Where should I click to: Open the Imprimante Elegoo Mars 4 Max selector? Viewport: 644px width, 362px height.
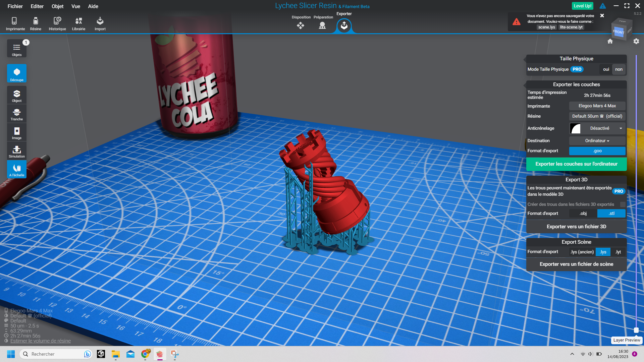point(597,106)
